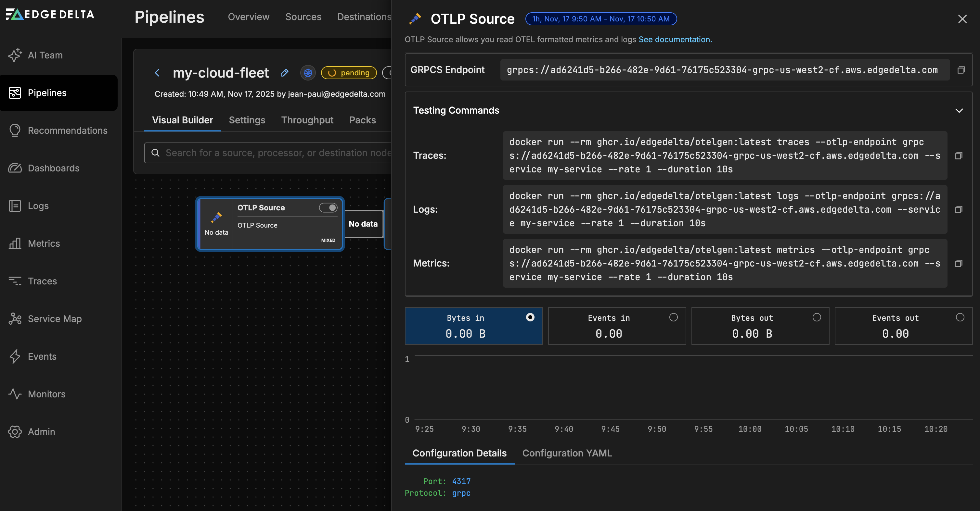Switch to Configuration YAML tab
This screenshot has height=511, width=980.
tap(567, 453)
